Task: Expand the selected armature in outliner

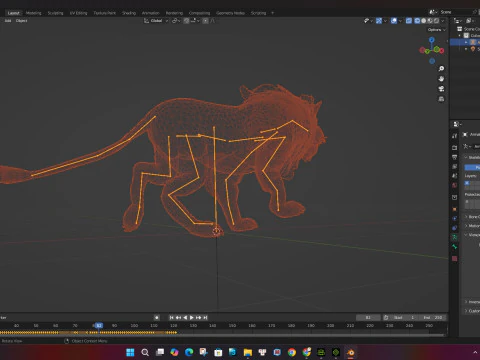Action: click(x=466, y=42)
